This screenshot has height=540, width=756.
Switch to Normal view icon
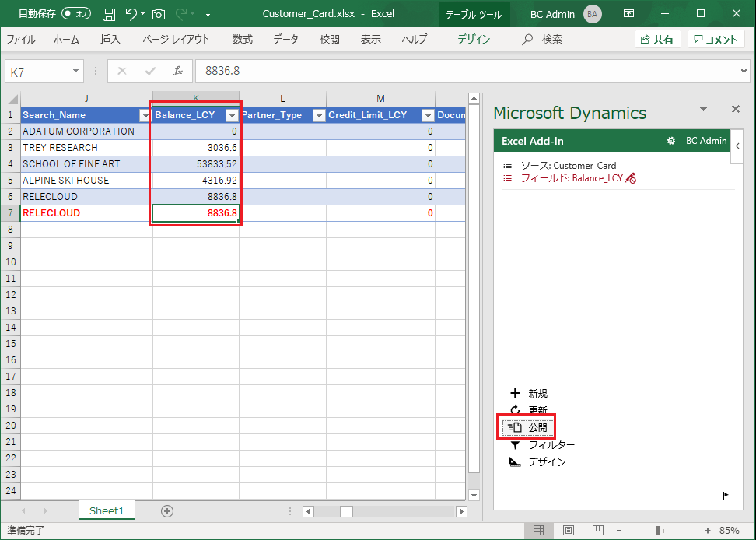pyautogui.click(x=538, y=531)
